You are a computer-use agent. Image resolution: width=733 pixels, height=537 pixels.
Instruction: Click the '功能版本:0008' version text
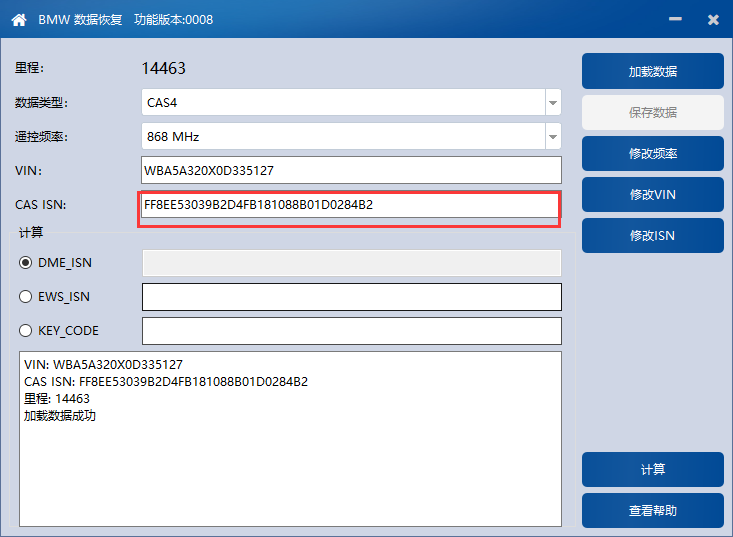tap(173, 20)
